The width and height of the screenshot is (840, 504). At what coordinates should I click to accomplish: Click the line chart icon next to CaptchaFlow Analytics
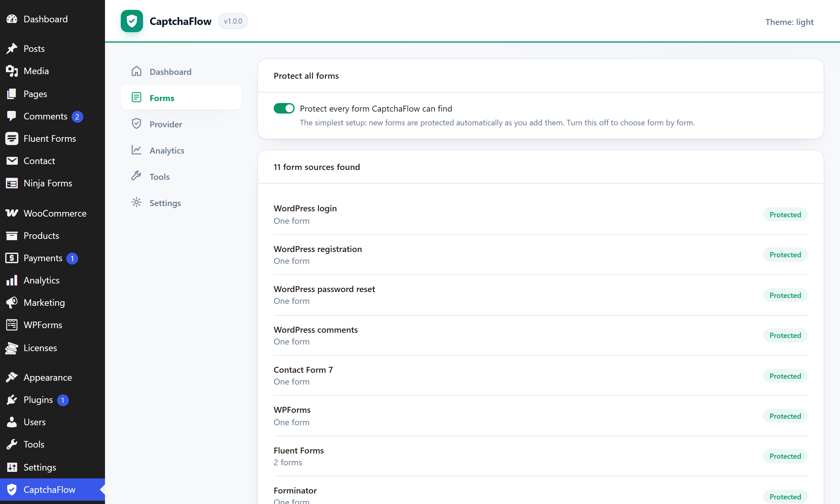pyautogui.click(x=136, y=150)
